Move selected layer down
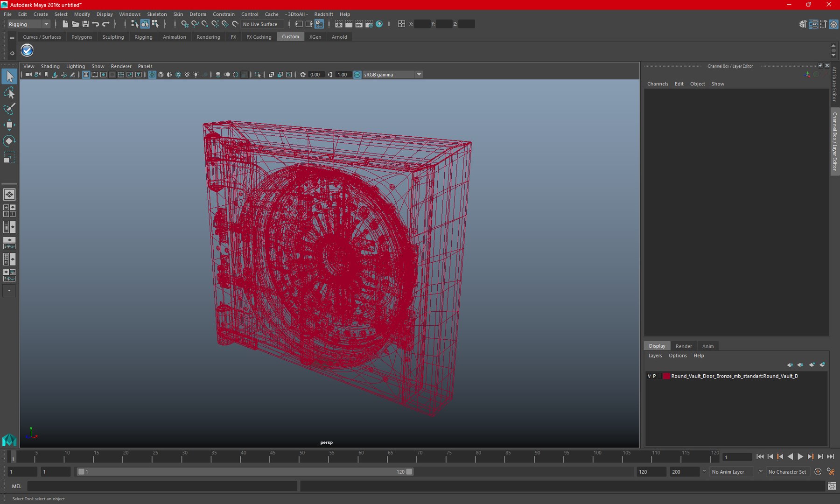Screen dimensions: 840x504 click(x=800, y=365)
